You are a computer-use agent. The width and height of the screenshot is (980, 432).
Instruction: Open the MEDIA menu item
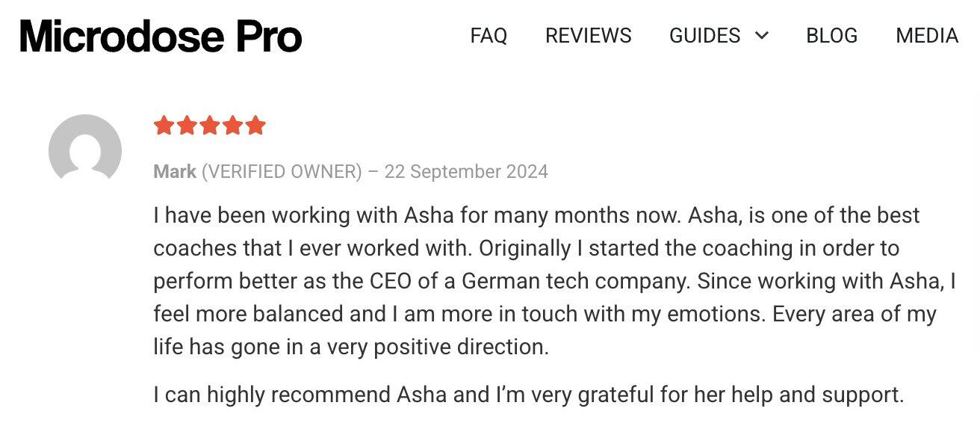pos(926,36)
